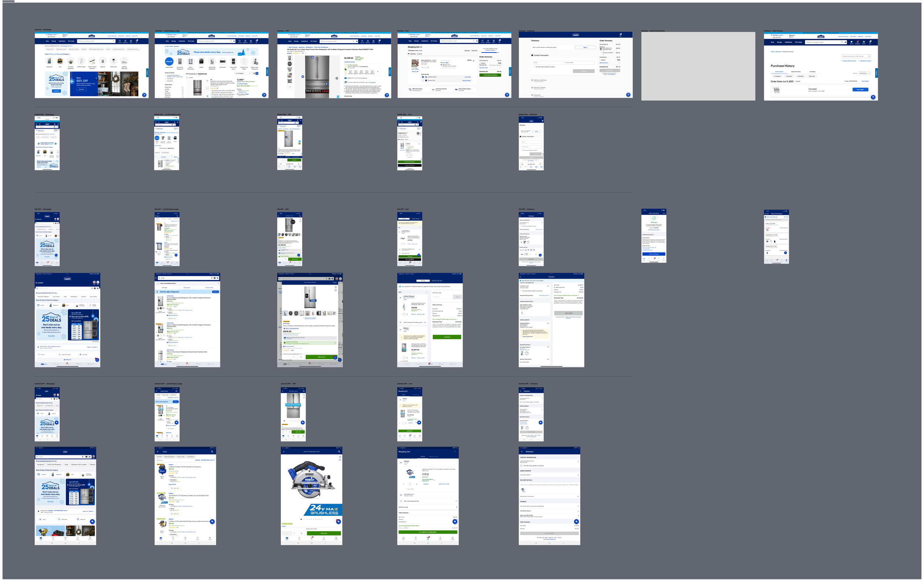This screenshot has height=582, width=924.
Task: Click Email field on Desktop Checkout
Action: click(548, 63)
